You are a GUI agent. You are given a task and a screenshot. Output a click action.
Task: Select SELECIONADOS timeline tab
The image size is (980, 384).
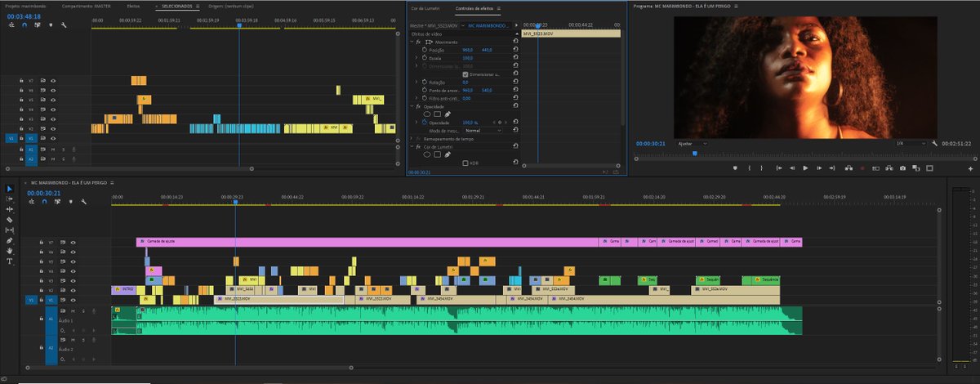(x=176, y=7)
